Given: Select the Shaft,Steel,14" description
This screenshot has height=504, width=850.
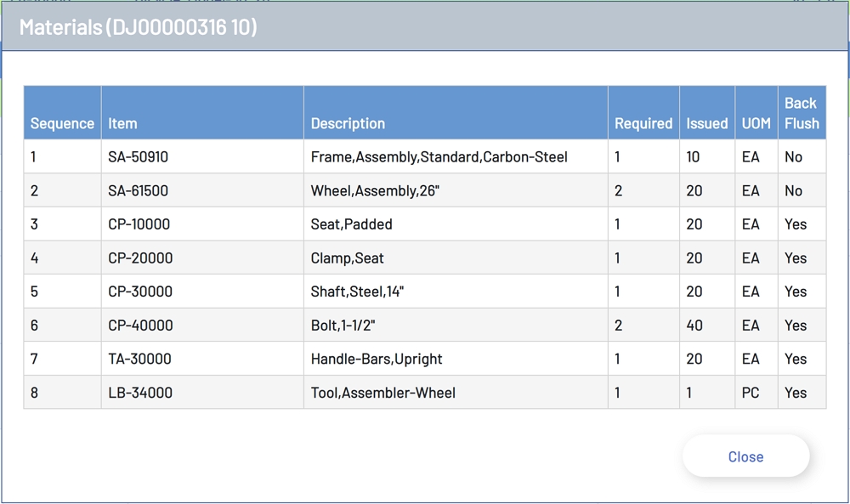Looking at the screenshot, I should pyautogui.click(x=357, y=292).
